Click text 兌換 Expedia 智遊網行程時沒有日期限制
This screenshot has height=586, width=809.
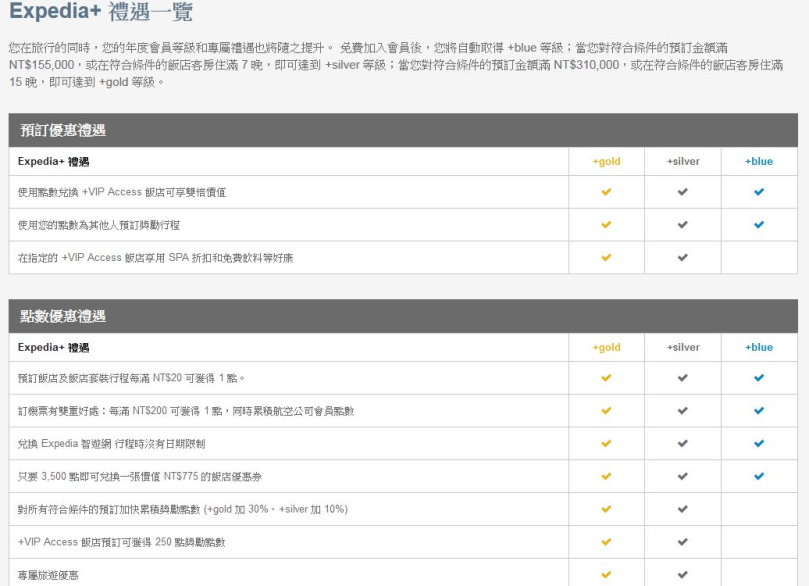pos(111,444)
